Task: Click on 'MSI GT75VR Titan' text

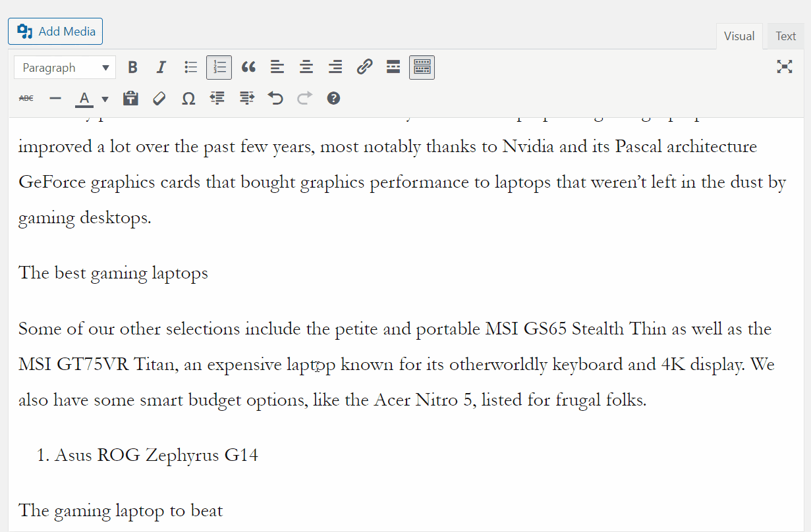Action: coord(98,363)
